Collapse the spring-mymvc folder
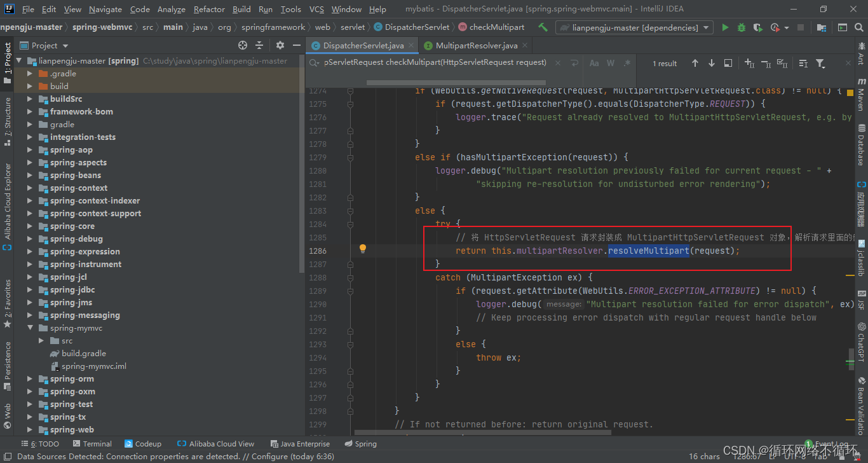 [29, 328]
